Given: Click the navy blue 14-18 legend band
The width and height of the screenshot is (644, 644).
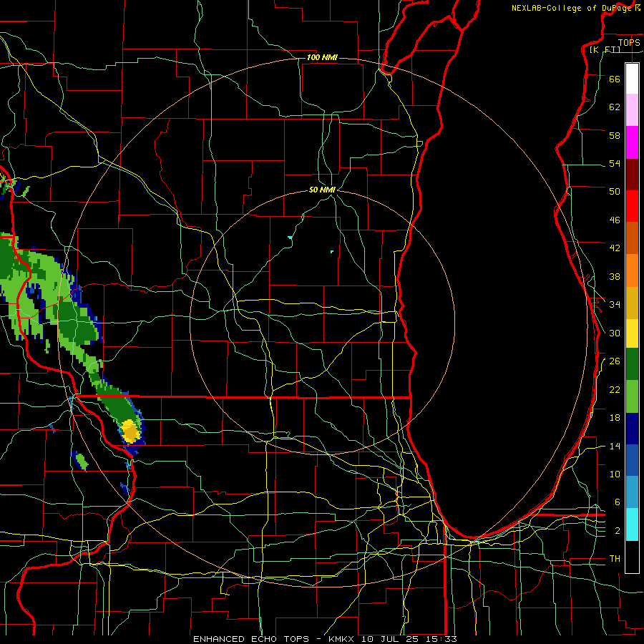Looking at the screenshot, I should click(632, 429).
